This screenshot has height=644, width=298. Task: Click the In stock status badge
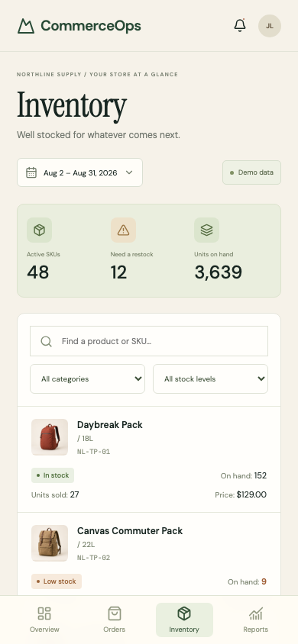pyautogui.click(x=53, y=475)
